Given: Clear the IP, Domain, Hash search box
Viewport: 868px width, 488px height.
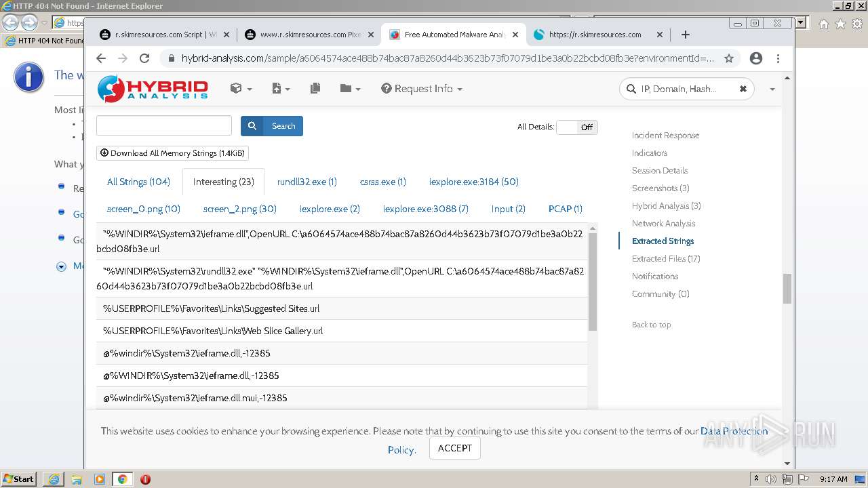Looking at the screenshot, I should pos(743,89).
